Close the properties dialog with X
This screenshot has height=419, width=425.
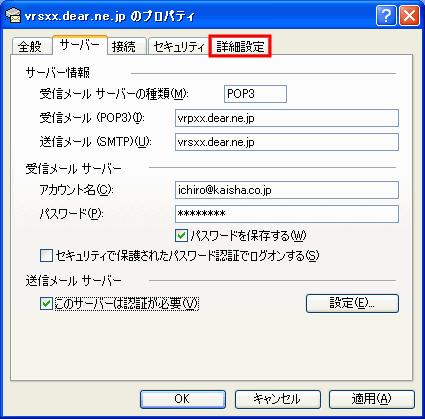[x=409, y=16]
